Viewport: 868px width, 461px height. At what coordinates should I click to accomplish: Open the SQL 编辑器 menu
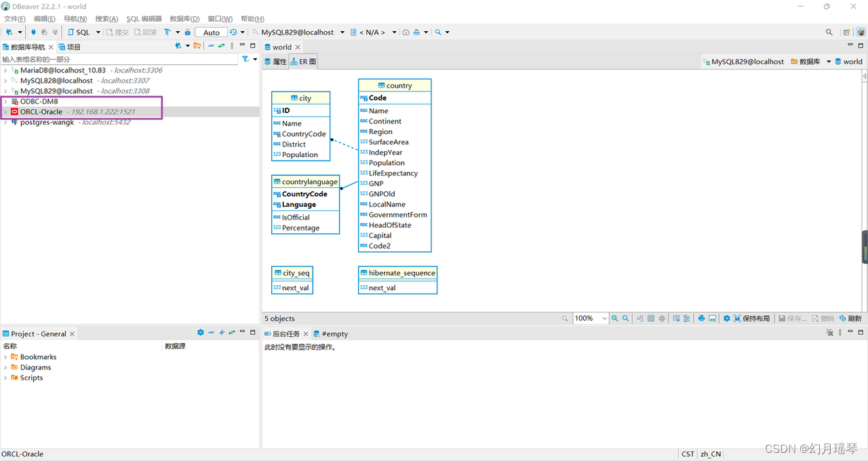(x=144, y=18)
